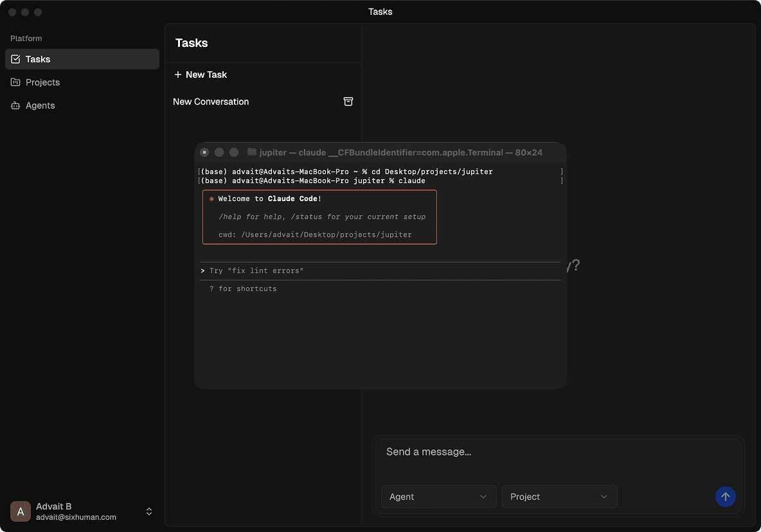
Task: Click the Tasks panel heading
Action: 192,43
